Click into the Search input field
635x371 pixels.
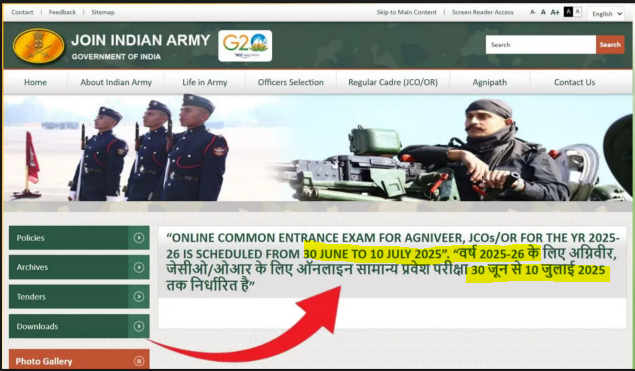541,45
